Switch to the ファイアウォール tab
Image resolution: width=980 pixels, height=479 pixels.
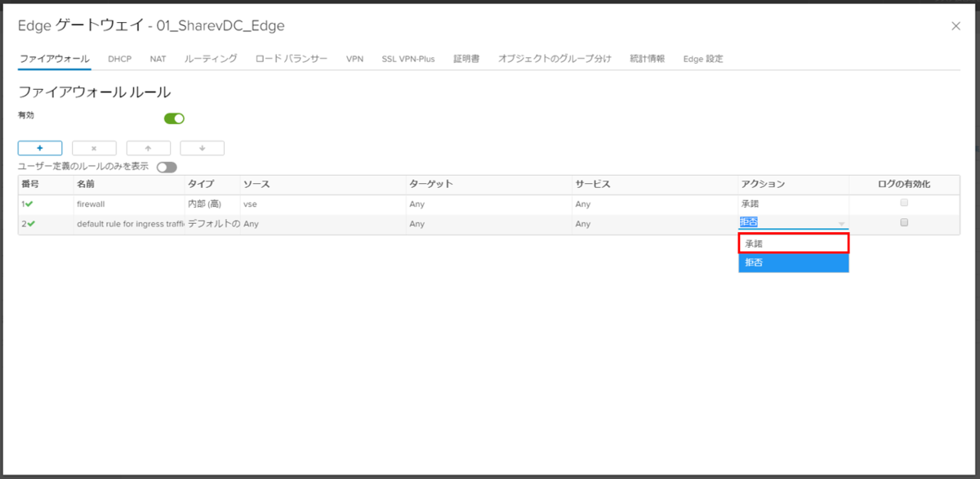pyautogui.click(x=54, y=59)
